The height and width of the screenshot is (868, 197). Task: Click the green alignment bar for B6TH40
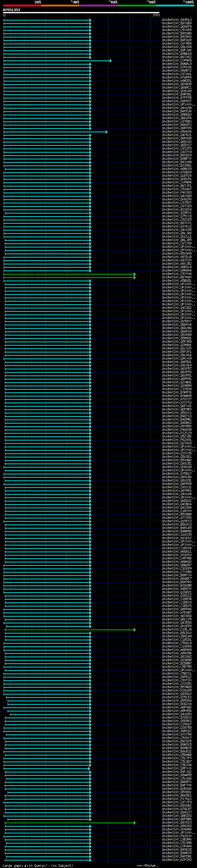click(70, 277)
